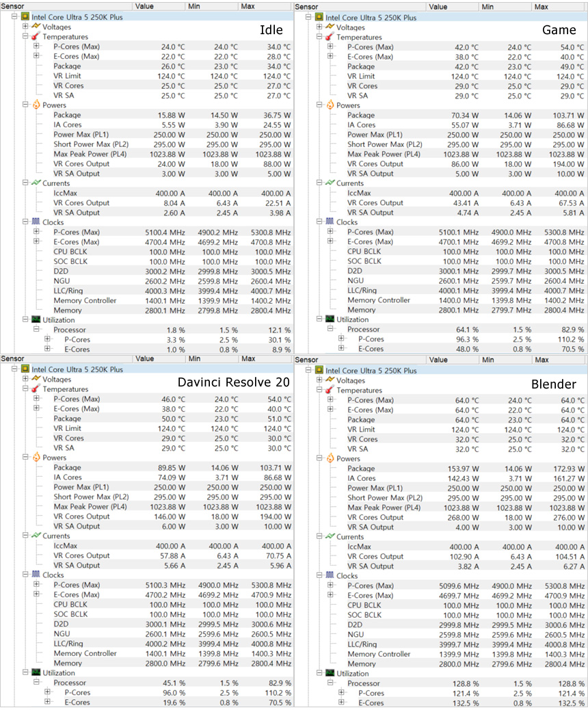This screenshot has width=588, height=710.
Task: Click the Voltages icon in Blender panel
Action: pos(330,380)
